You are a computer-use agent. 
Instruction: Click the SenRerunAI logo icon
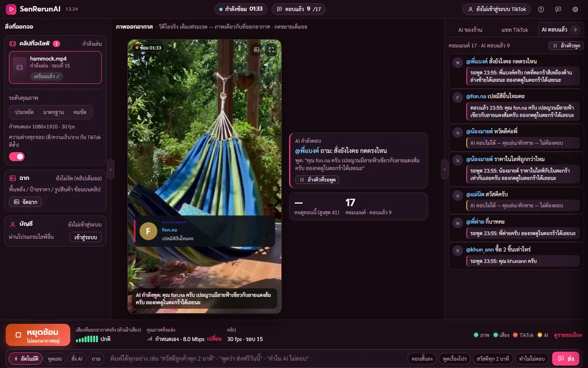pyautogui.click(x=10, y=9)
